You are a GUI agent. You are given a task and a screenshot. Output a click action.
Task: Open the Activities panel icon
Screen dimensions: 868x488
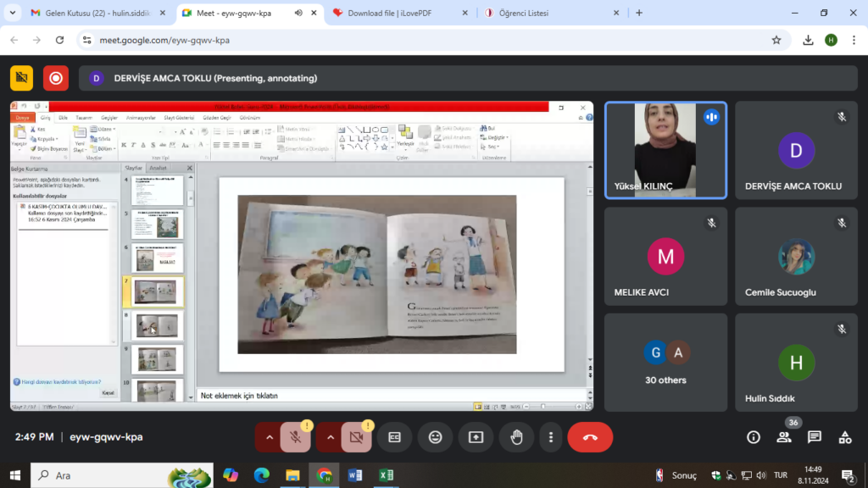point(845,437)
